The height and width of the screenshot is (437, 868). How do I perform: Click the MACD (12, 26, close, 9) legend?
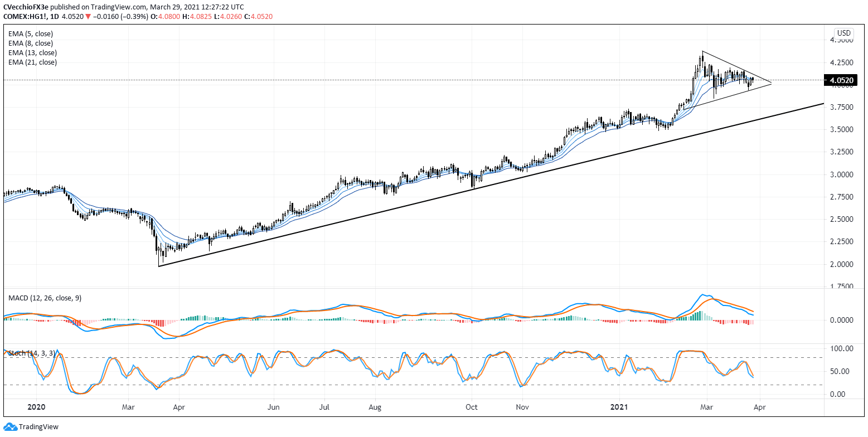[x=45, y=298]
